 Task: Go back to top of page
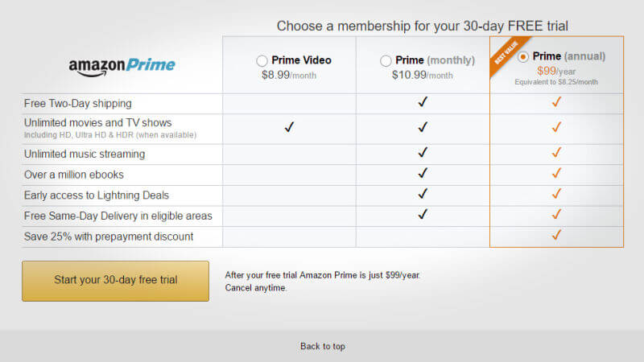[322, 346]
